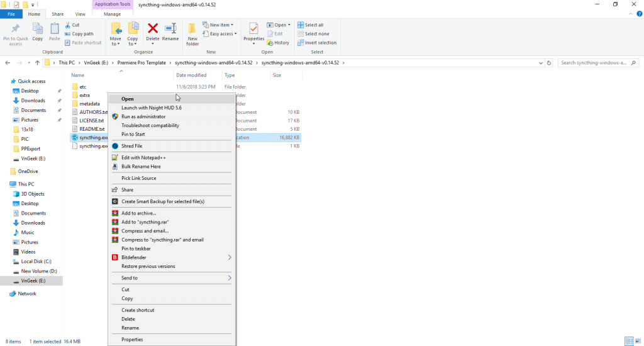Open the File tab
644x346 pixels.
[11, 14]
